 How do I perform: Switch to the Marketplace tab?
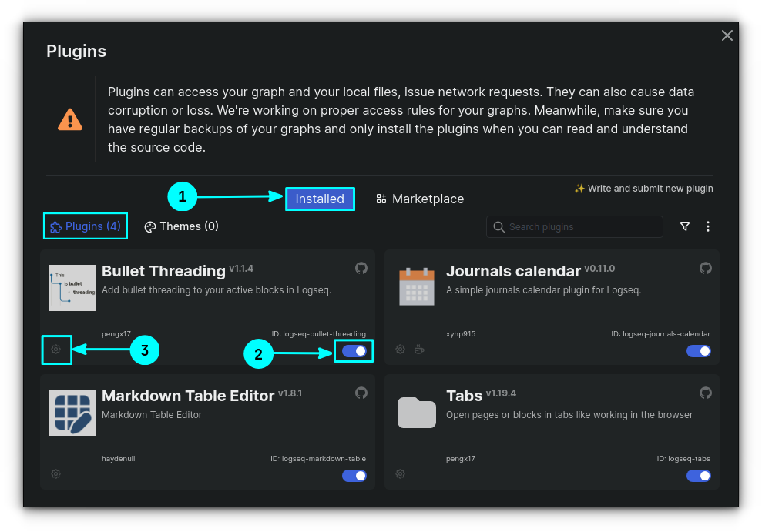(420, 199)
